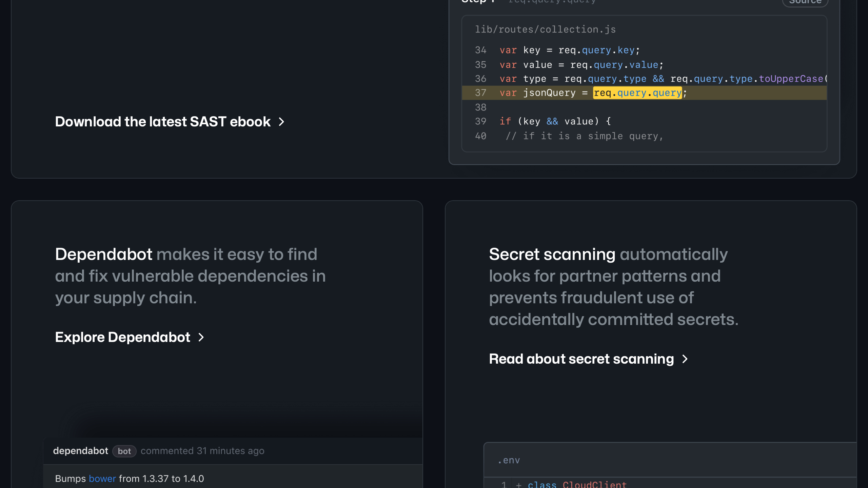This screenshot has height=488, width=868.
Task: Click the chevron after Read about secret scanning
Action: click(685, 359)
